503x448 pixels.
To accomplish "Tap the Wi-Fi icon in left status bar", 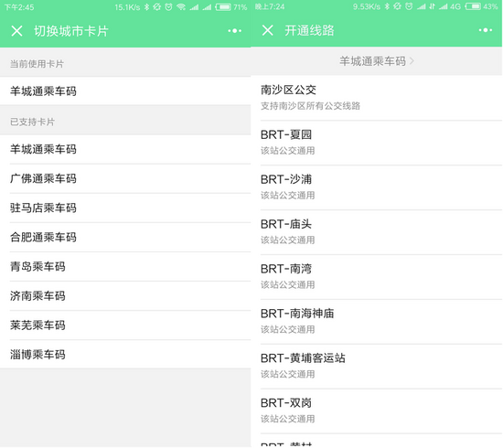I will tap(181, 6).
